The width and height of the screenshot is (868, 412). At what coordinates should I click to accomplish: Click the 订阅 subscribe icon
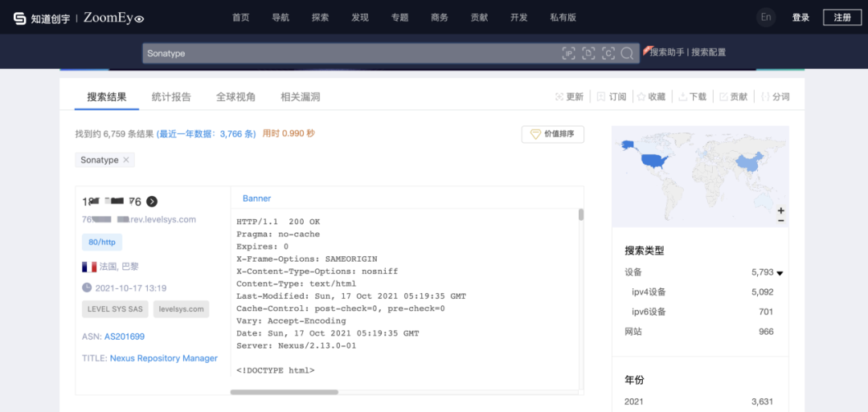tap(601, 97)
